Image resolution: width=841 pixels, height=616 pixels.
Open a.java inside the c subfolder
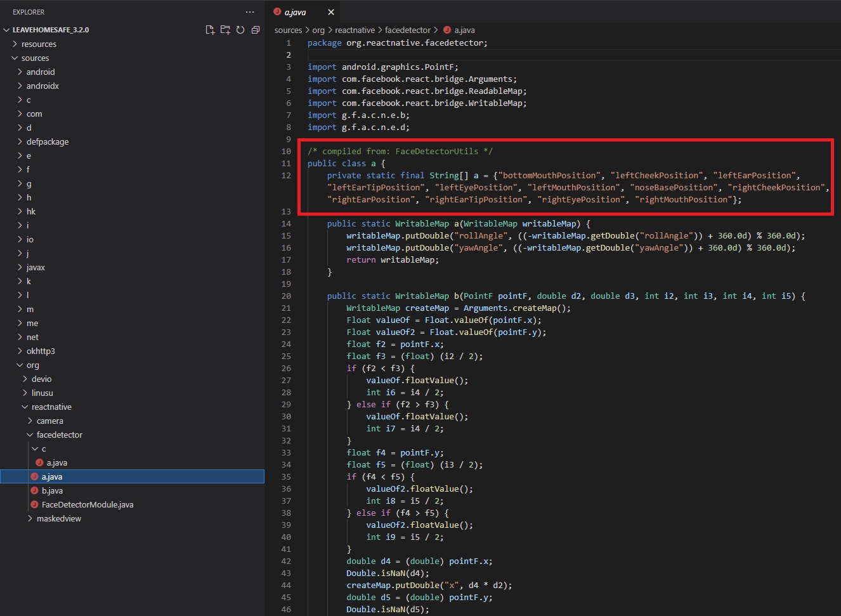click(132, 462)
